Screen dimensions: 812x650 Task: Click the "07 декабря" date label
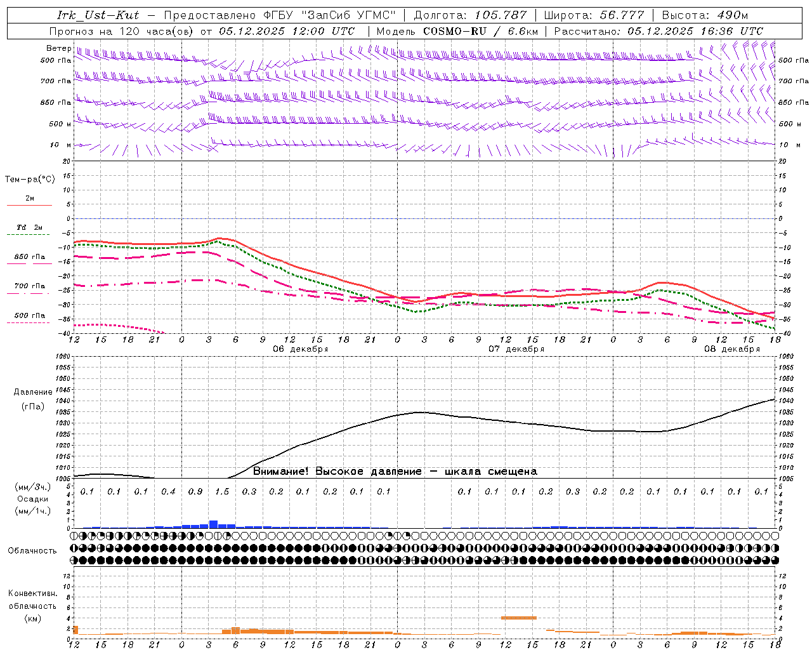[x=516, y=349]
